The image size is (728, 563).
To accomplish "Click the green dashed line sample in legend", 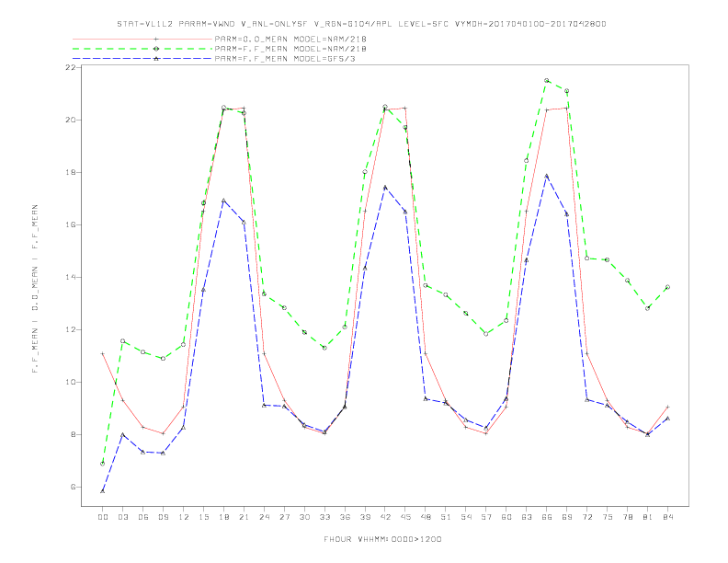I will (142, 49).
